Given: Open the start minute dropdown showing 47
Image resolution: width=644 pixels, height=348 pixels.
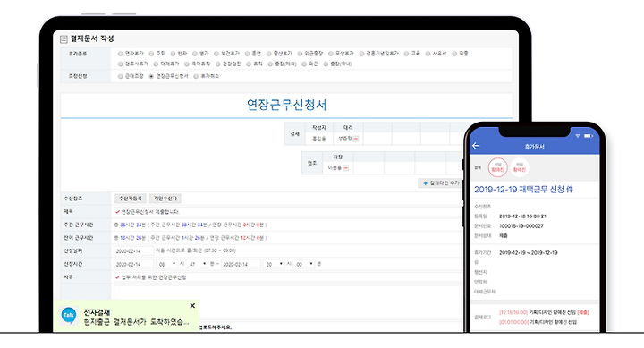Looking at the screenshot, I should tap(197, 264).
